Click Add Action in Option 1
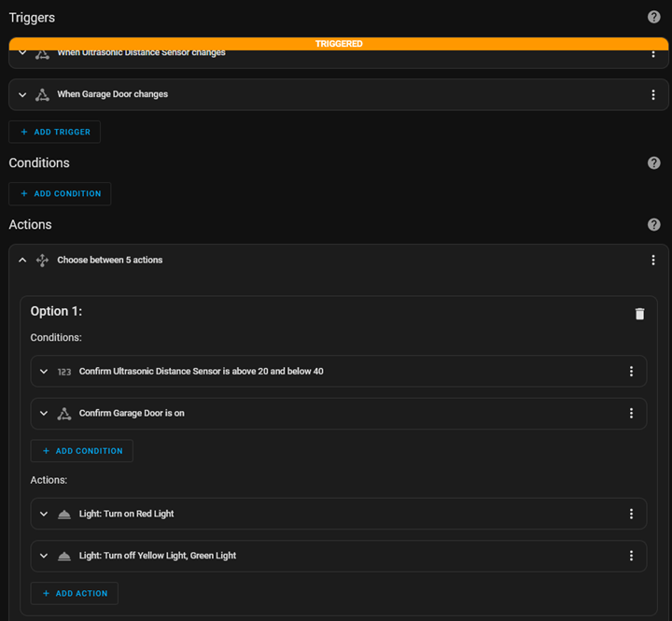 [74, 593]
